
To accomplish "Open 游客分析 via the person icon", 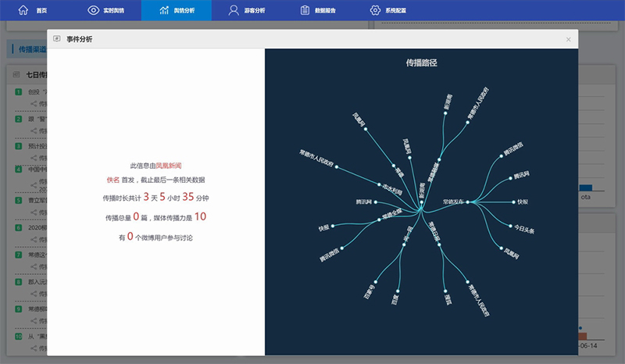I will pos(234,10).
